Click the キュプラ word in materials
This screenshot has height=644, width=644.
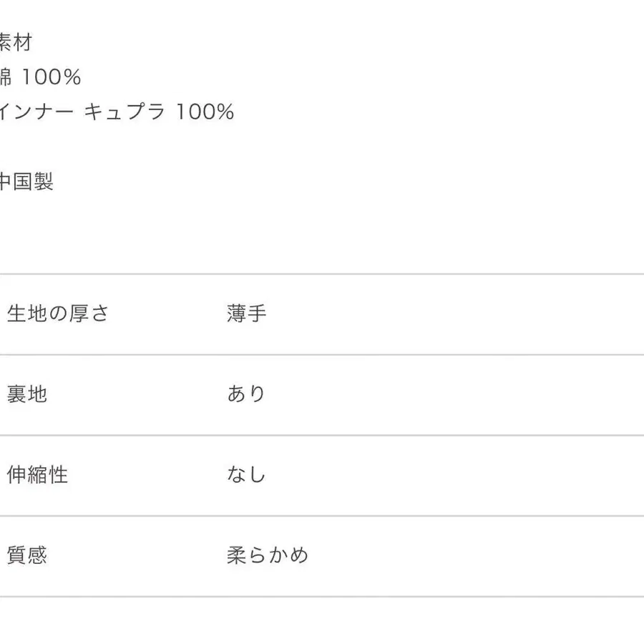(125, 112)
